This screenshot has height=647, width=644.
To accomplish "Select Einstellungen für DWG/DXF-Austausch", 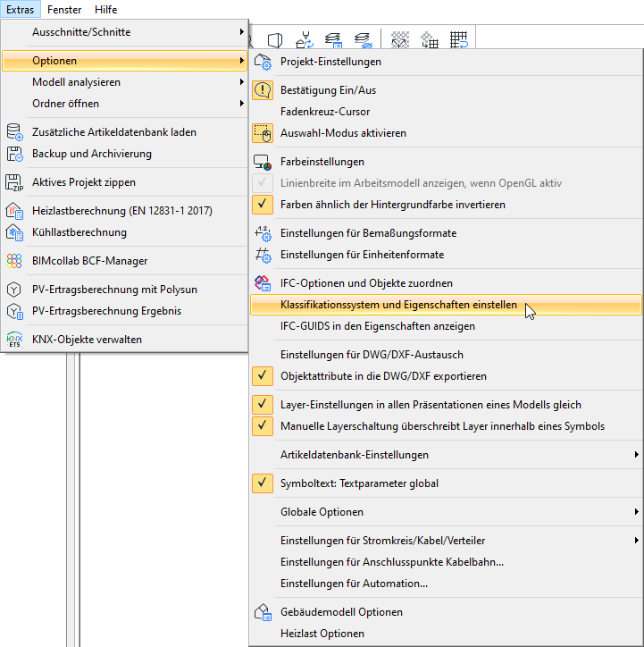I will coord(446,355).
